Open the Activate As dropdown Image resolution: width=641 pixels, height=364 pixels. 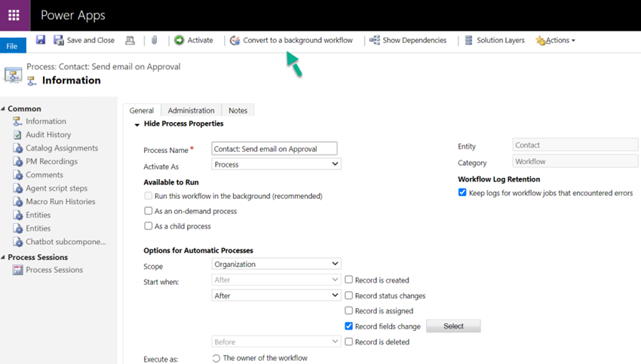tap(276, 164)
